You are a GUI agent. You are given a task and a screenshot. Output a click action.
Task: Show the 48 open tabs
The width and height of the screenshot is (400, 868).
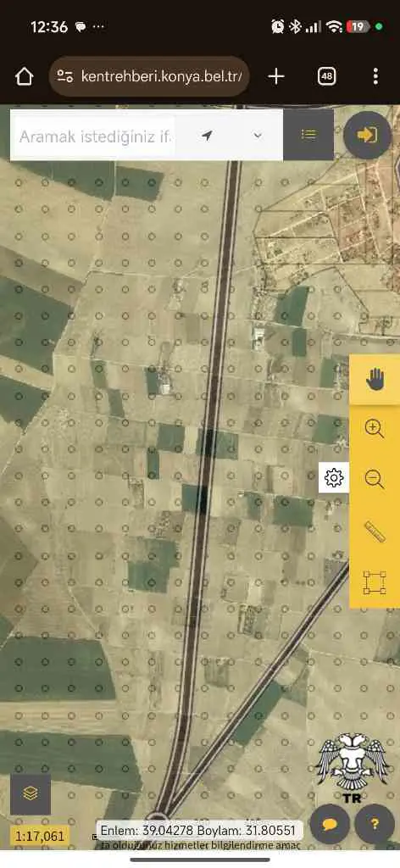coord(327,76)
